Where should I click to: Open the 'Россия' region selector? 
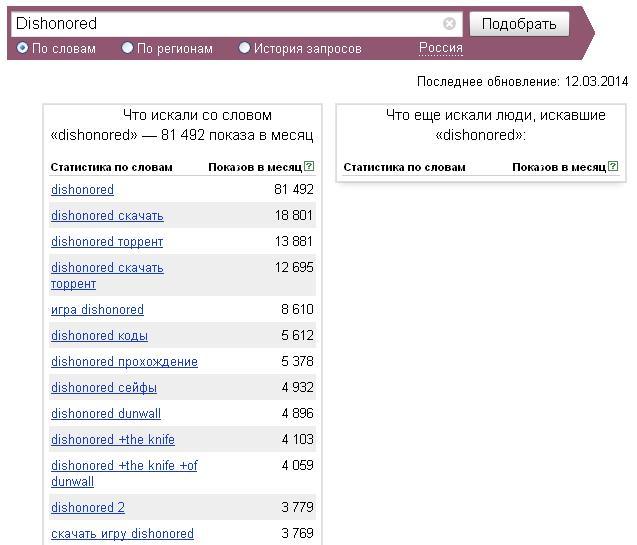pos(441,48)
